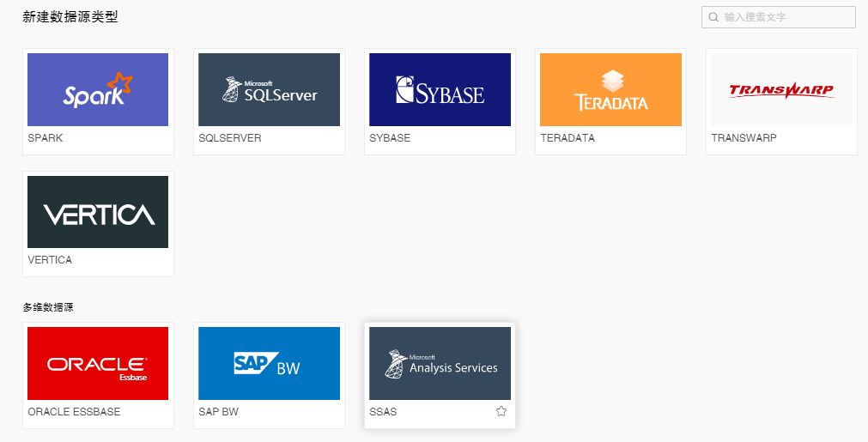Click the TRANSWARP label text
The width and height of the screenshot is (868, 442).
pos(744,137)
